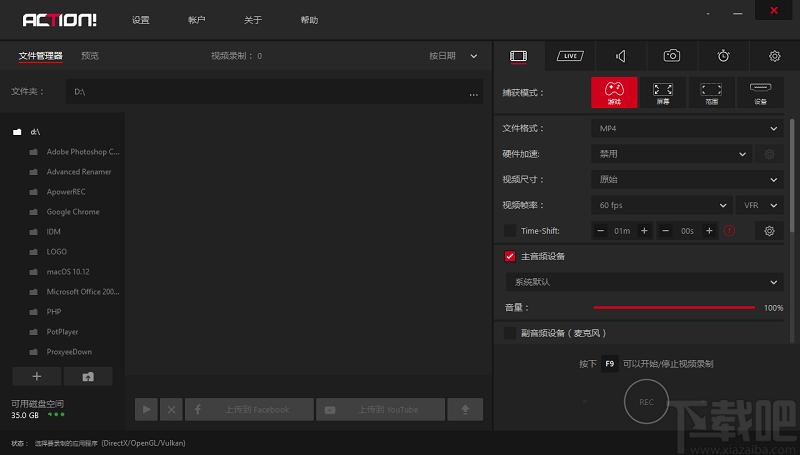Viewport: 800px width, 455px height.
Task: Select the screen capture mode
Action: tap(663, 92)
